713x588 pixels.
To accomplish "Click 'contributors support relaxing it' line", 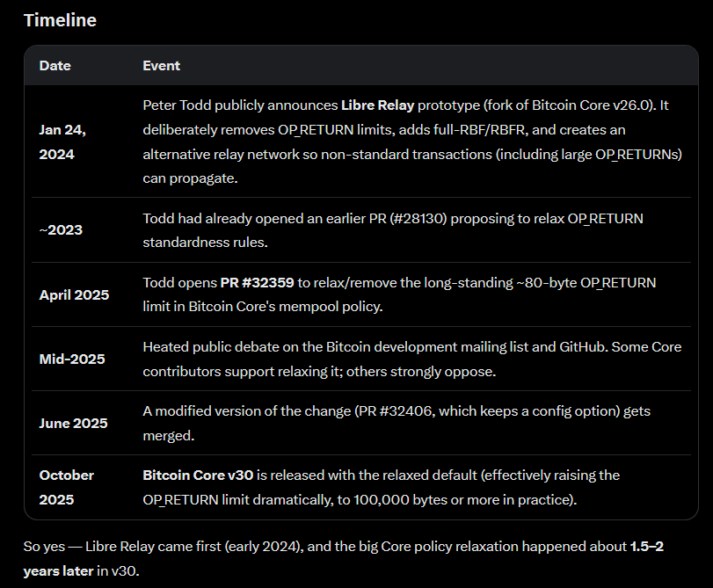I will tap(319, 372).
